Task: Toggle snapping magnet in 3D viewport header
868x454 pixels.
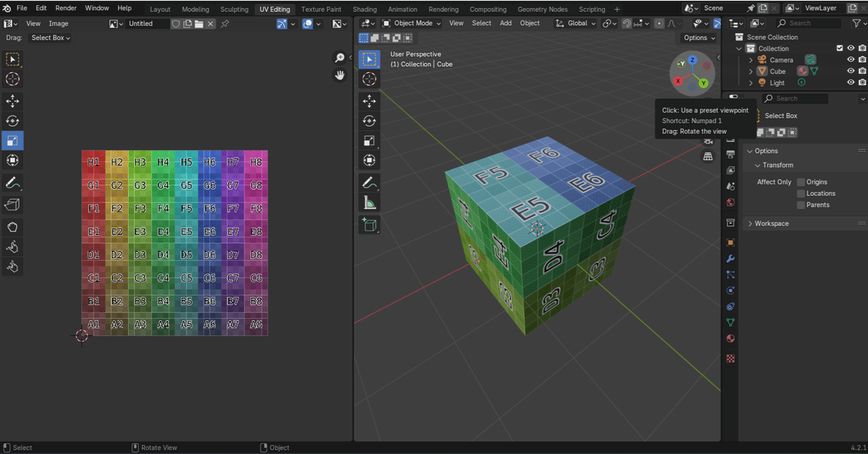Action: 628,23
